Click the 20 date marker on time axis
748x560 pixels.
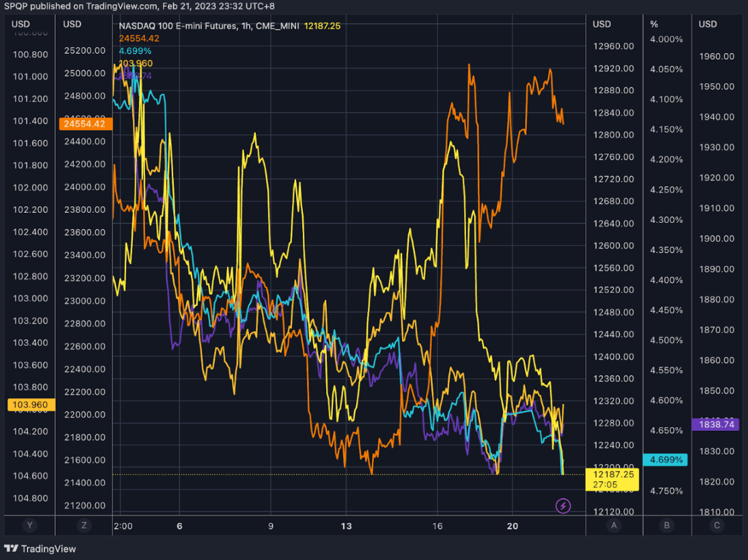pyautogui.click(x=514, y=526)
